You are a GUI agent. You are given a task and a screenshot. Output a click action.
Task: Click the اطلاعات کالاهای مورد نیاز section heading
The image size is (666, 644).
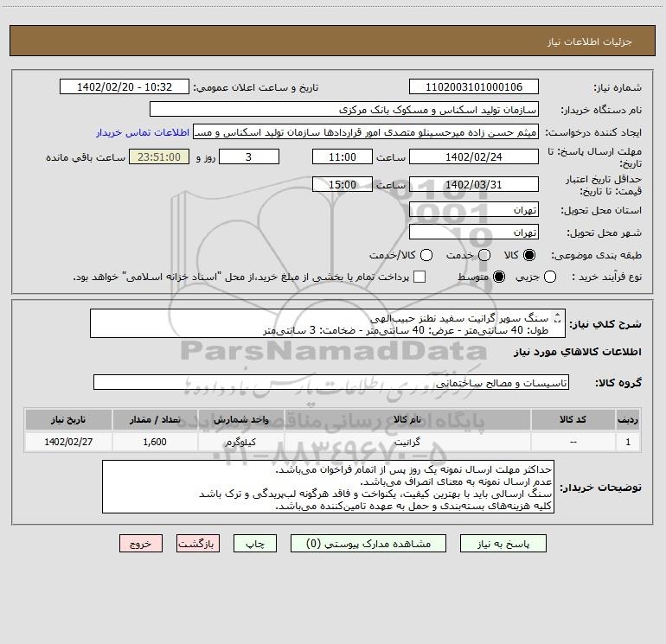pos(578,352)
